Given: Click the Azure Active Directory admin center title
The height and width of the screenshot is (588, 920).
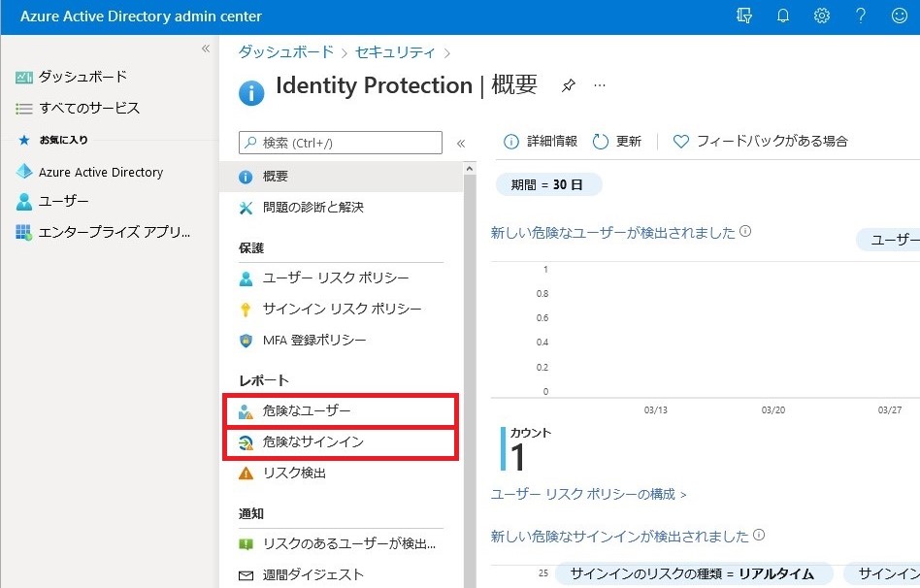Looking at the screenshot, I should [x=141, y=16].
